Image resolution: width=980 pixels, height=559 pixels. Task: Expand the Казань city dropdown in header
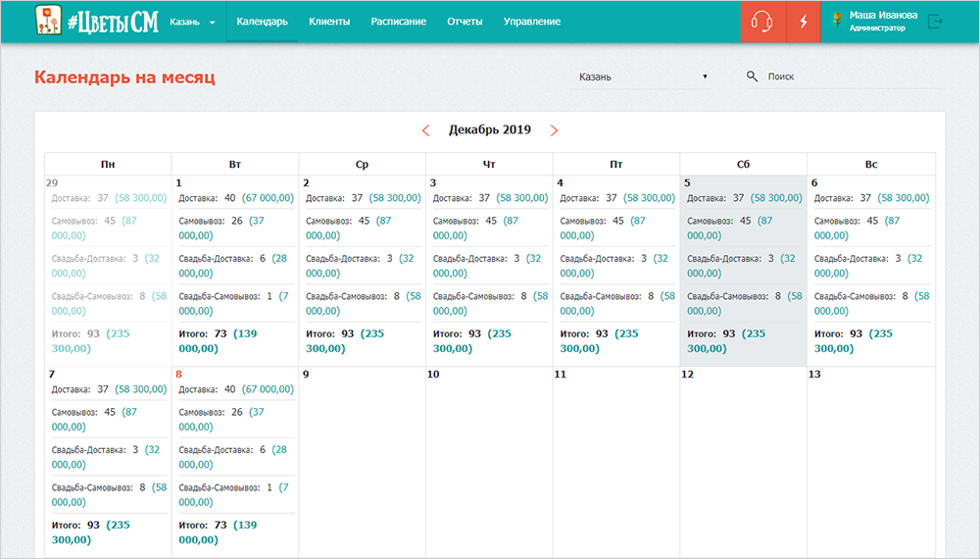click(193, 22)
